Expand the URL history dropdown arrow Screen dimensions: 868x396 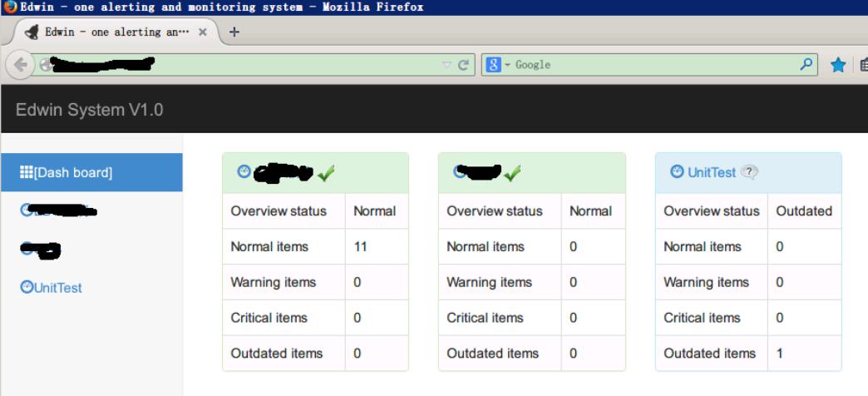pyautogui.click(x=447, y=65)
